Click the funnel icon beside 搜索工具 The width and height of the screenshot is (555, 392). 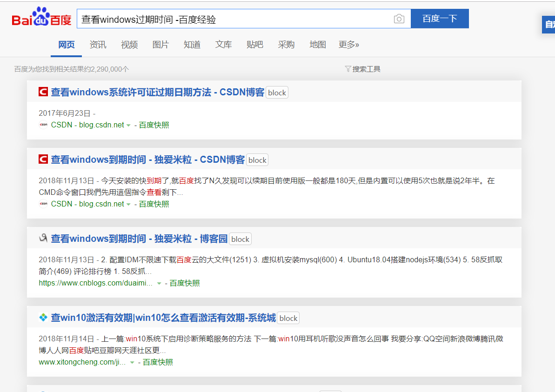click(348, 69)
